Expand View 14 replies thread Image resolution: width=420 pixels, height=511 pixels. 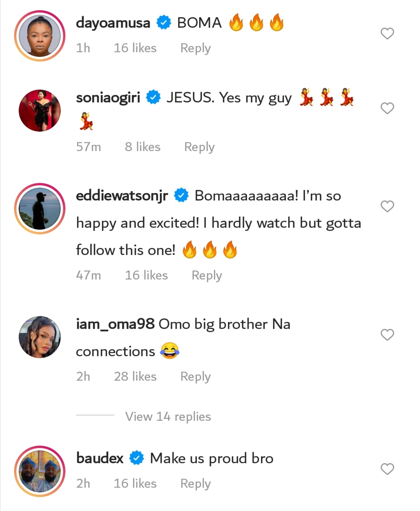168,416
